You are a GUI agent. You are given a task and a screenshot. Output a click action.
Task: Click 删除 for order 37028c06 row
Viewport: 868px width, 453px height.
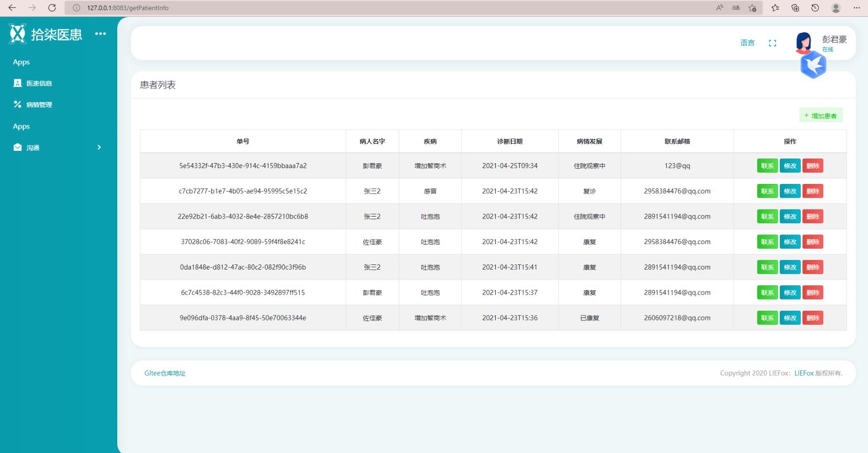click(812, 242)
